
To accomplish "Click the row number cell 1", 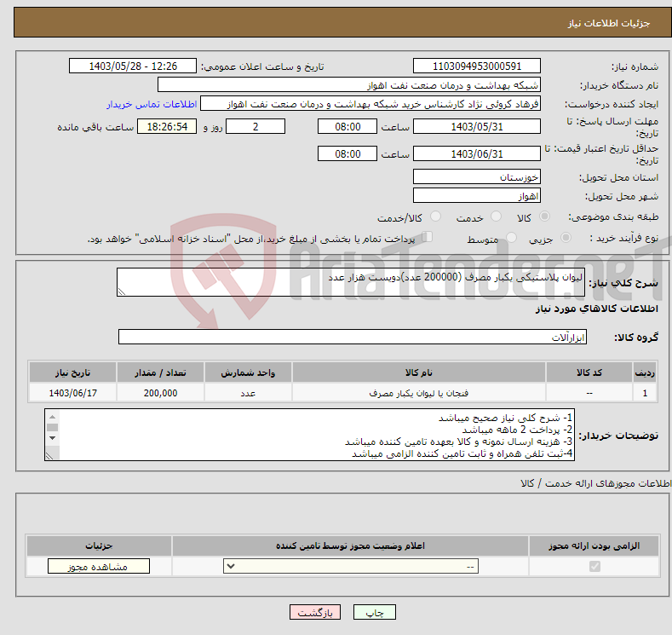I will [x=645, y=393].
